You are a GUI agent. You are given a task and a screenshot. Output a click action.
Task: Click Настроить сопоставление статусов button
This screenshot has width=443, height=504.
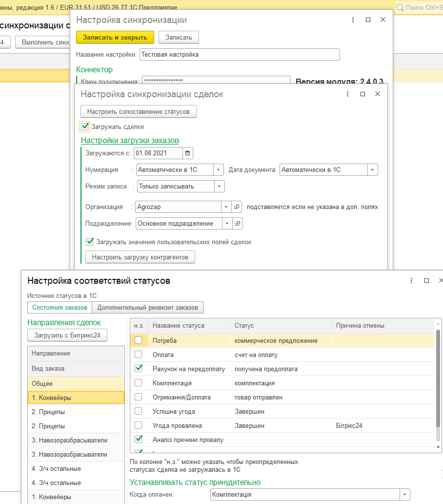tap(139, 111)
